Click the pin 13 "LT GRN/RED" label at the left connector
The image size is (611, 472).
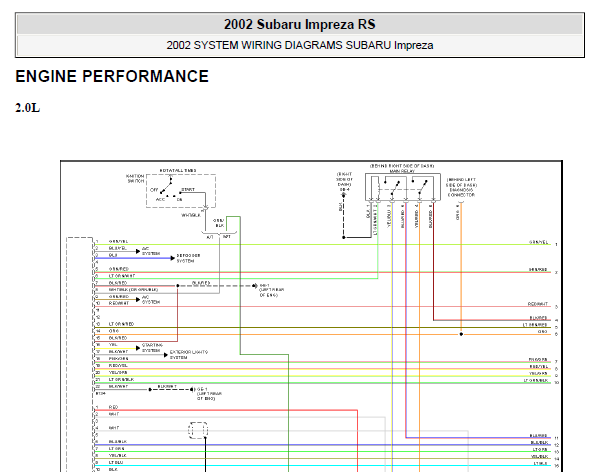[x=121, y=324]
